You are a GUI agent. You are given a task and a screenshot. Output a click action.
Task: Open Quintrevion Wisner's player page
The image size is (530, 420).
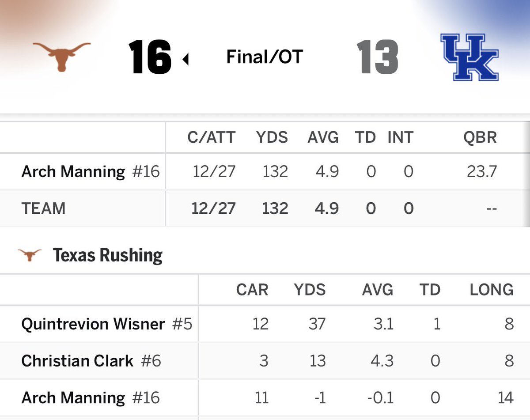pyautogui.click(x=93, y=324)
